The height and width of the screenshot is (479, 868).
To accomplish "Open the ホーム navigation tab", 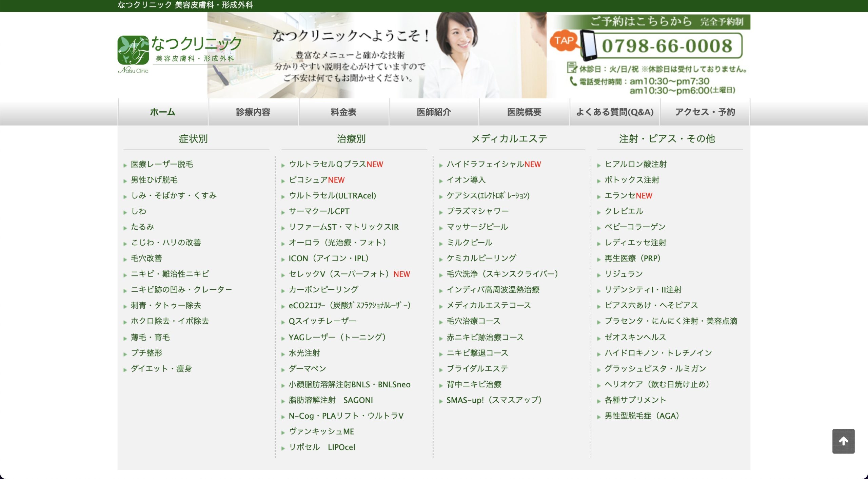I will coord(163,112).
